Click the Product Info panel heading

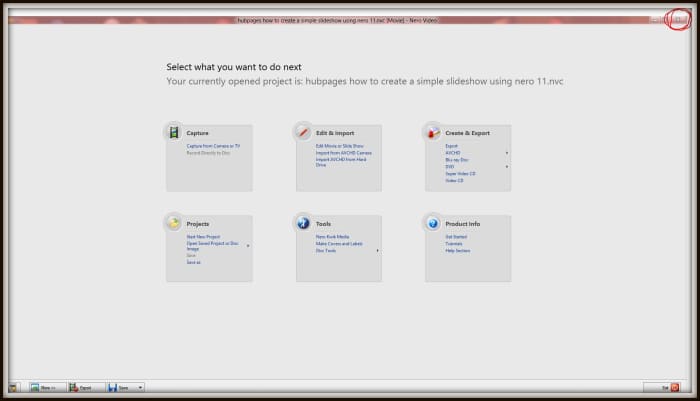tap(462, 224)
